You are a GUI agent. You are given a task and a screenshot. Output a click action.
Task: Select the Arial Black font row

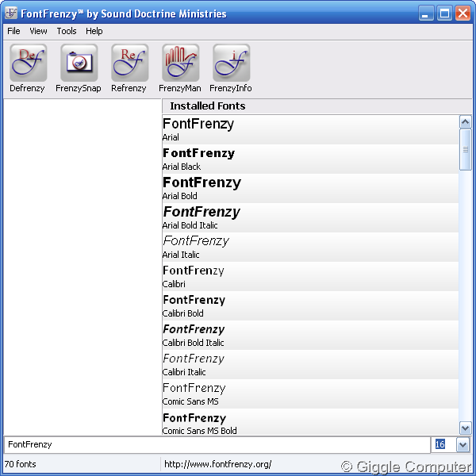(x=310, y=159)
